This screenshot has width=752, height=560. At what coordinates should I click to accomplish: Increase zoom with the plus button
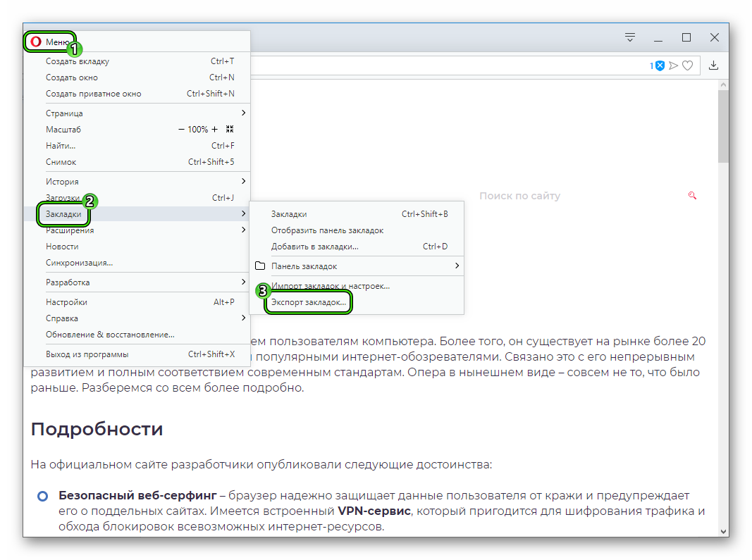pyautogui.click(x=215, y=130)
